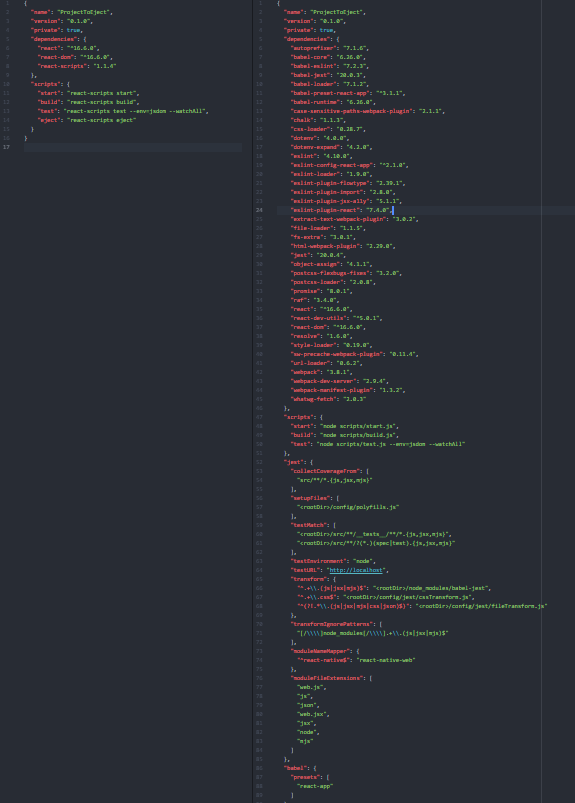Click "node scripts/build.js" value in right pane
The width and height of the screenshot is (575, 803).
[x=359, y=435]
